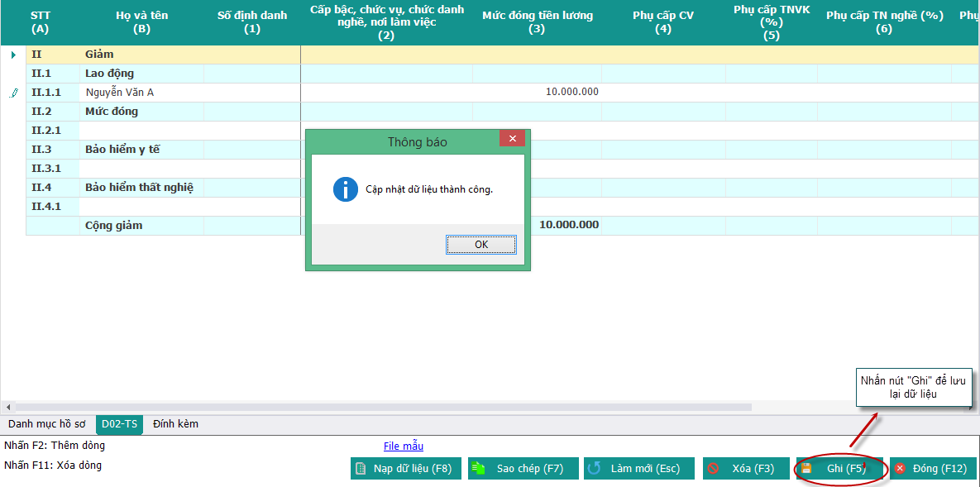The width and height of the screenshot is (980, 487).
Task: Click the Sao chép (F7) button
Action: 523,468
